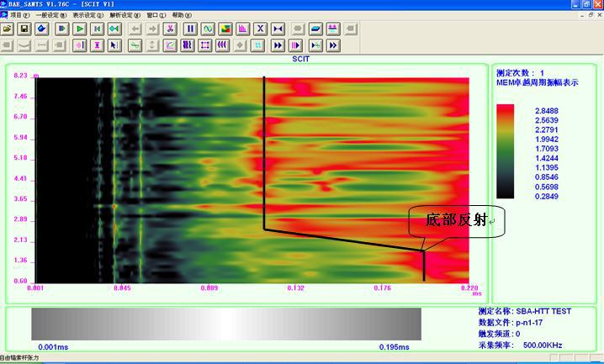Start with the green play arrow icon
The height and width of the screenshot is (364, 604).
click(x=80, y=29)
